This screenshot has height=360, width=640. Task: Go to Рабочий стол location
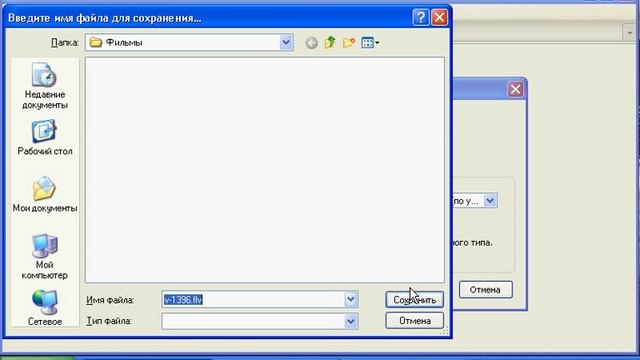[44, 138]
